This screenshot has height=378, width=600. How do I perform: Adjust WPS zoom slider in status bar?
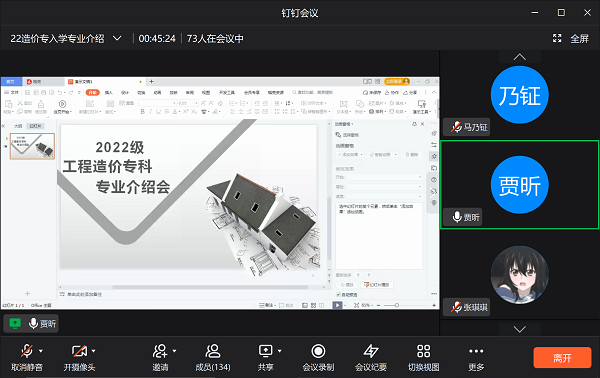397,305
